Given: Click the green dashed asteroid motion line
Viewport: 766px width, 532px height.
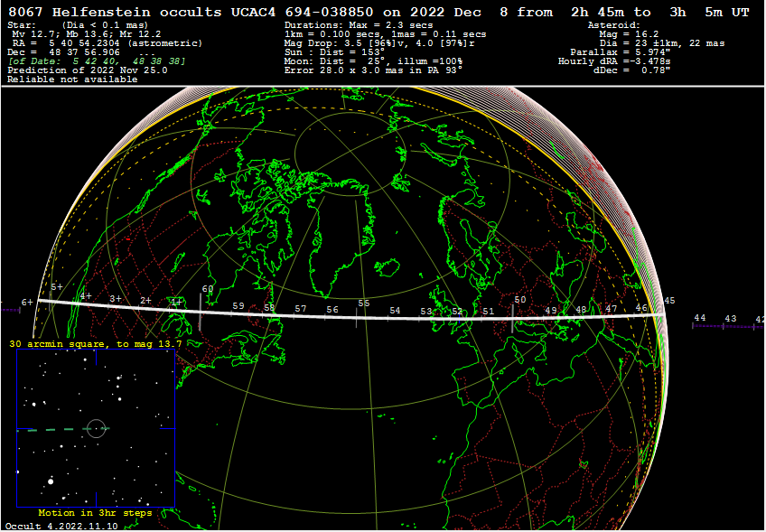Looking at the screenshot, I should pos(50,430).
